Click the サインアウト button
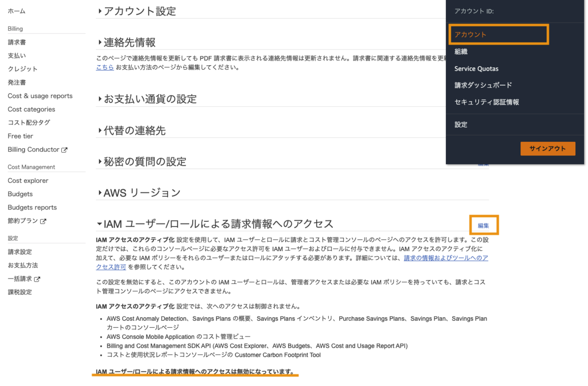 (x=548, y=149)
